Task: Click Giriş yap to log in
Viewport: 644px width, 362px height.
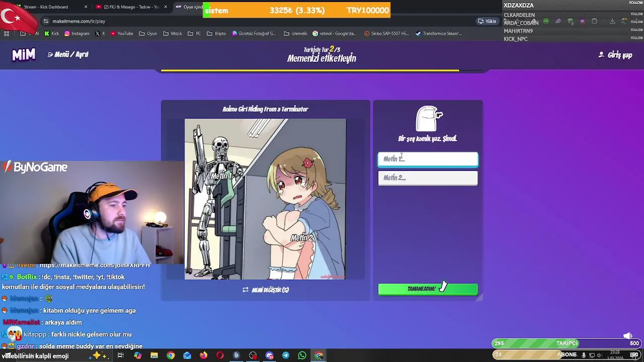Action: point(615,55)
